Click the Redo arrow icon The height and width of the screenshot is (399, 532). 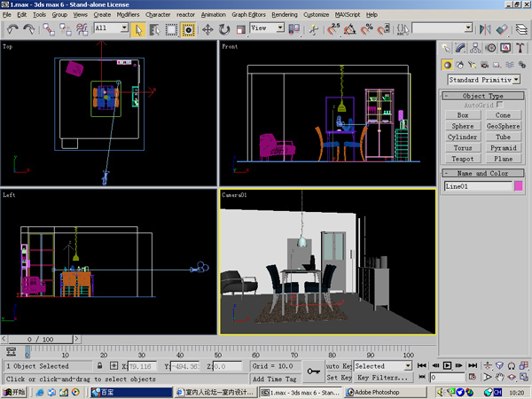pos(29,29)
